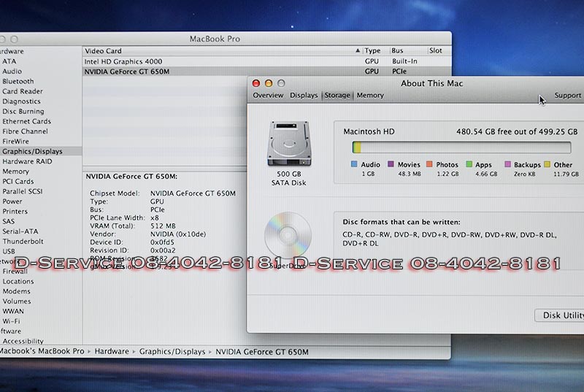Click the Chipset Model value text
This screenshot has height=392, width=584.
pos(193,193)
